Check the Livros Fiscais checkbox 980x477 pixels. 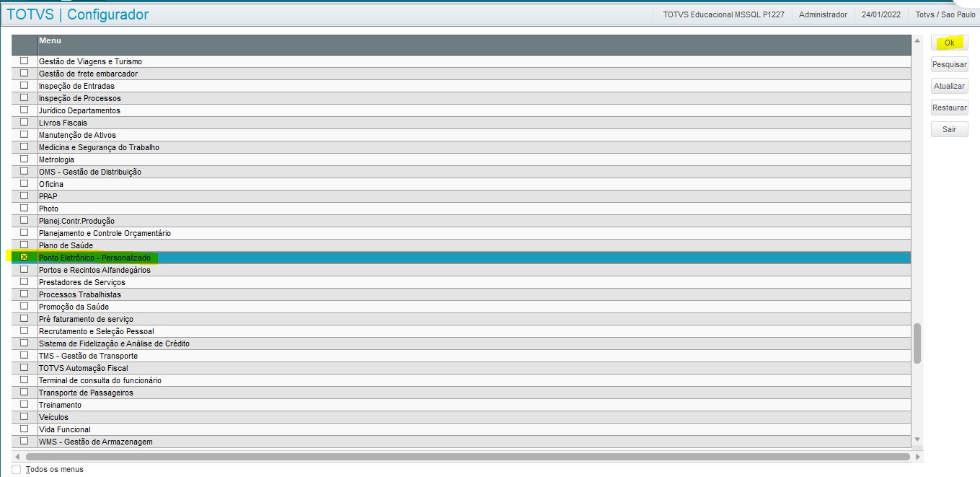coord(24,122)
